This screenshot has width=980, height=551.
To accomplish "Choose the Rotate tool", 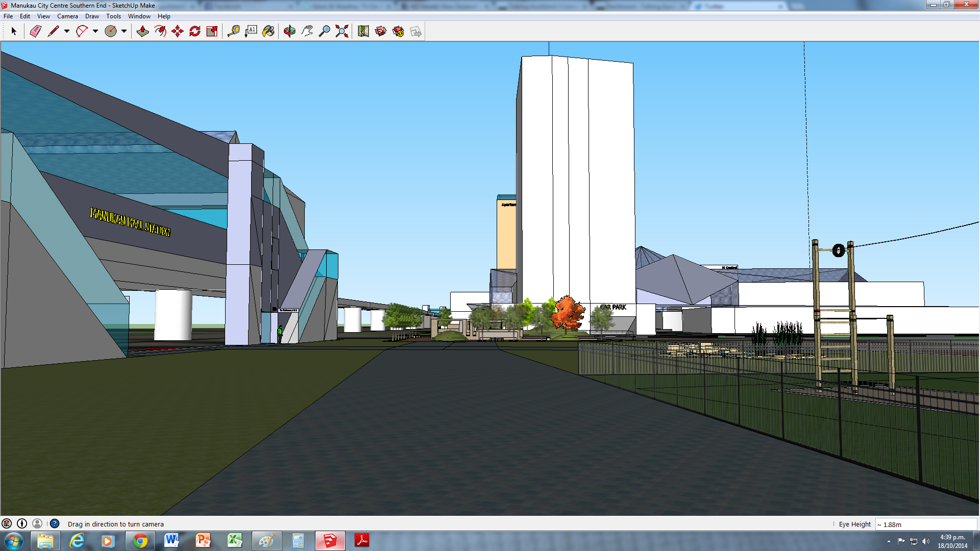I will tap(195, 32).
